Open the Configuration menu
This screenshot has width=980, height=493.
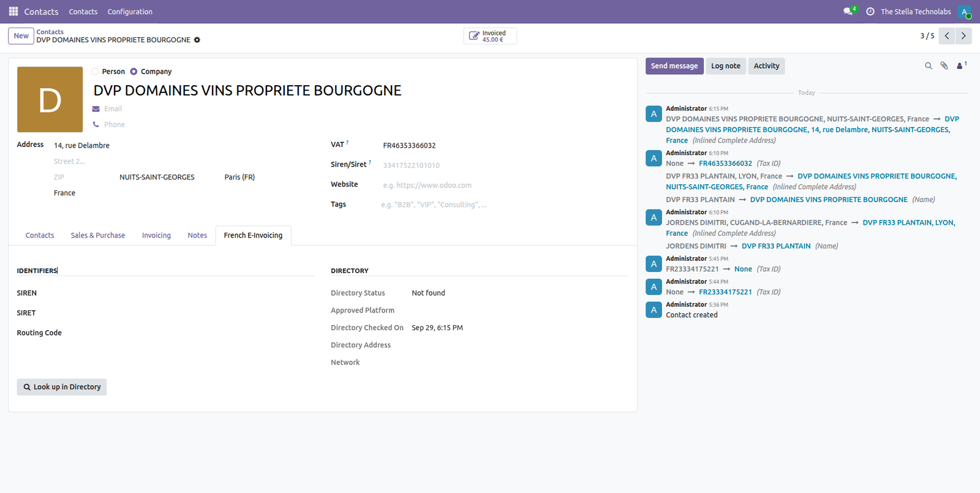[130, 12]
